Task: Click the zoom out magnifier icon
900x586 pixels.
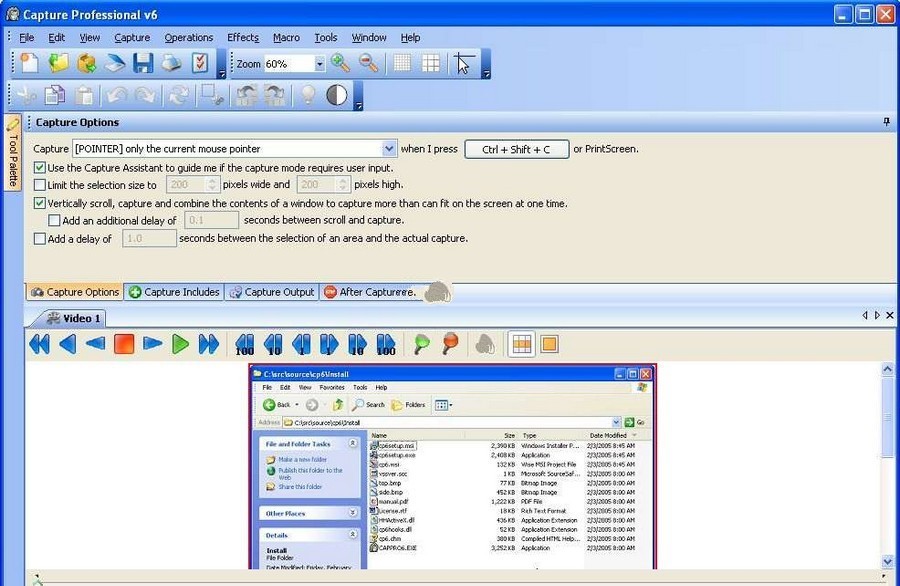Action: [x=368, y=63]
